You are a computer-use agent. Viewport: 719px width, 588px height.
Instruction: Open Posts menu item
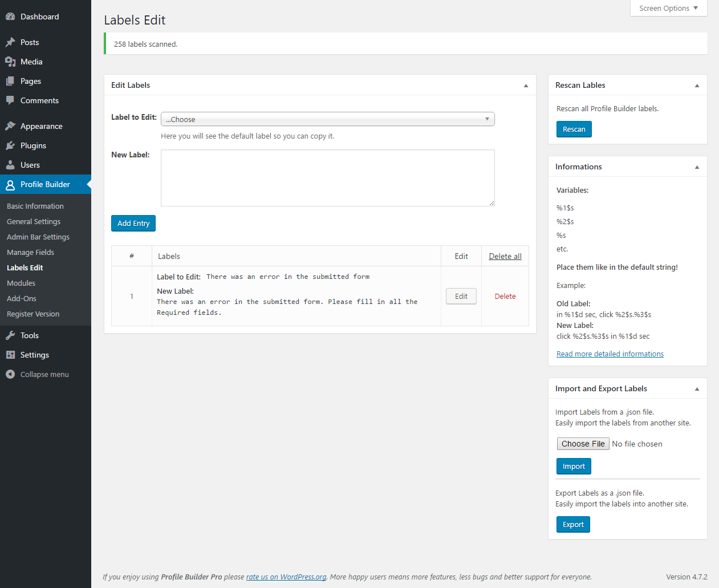point(46,42)
